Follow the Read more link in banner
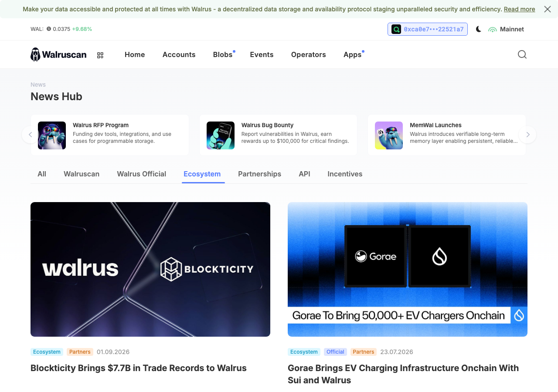Image resolution: width=558 pixels, height=392 pixels. tap(519, 9)
